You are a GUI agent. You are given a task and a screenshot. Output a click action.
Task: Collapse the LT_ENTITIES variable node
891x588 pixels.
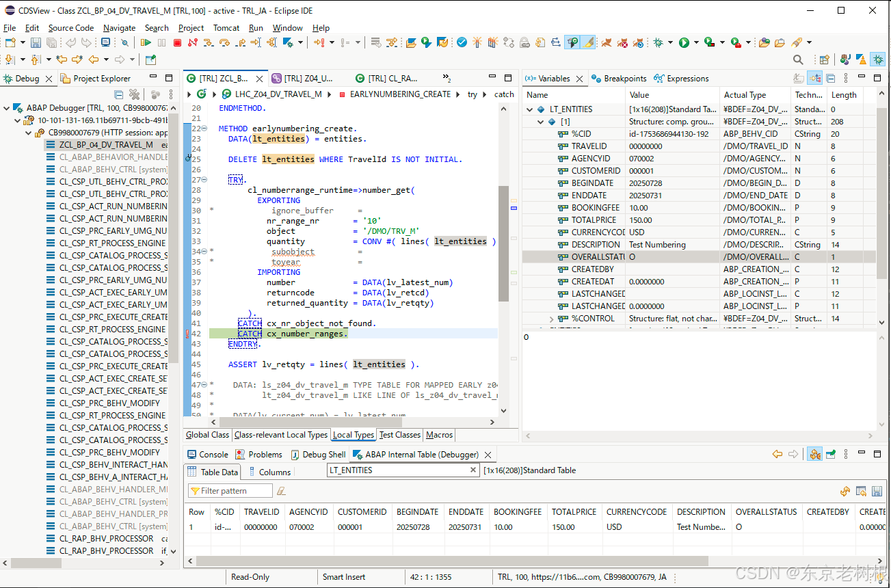(530, 109)
